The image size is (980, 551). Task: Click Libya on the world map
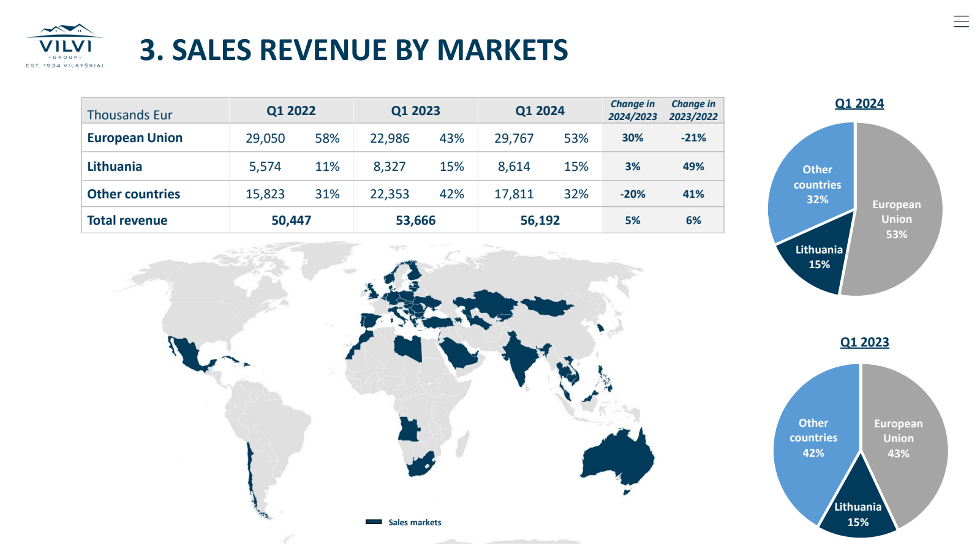click(x=409, y=348)
